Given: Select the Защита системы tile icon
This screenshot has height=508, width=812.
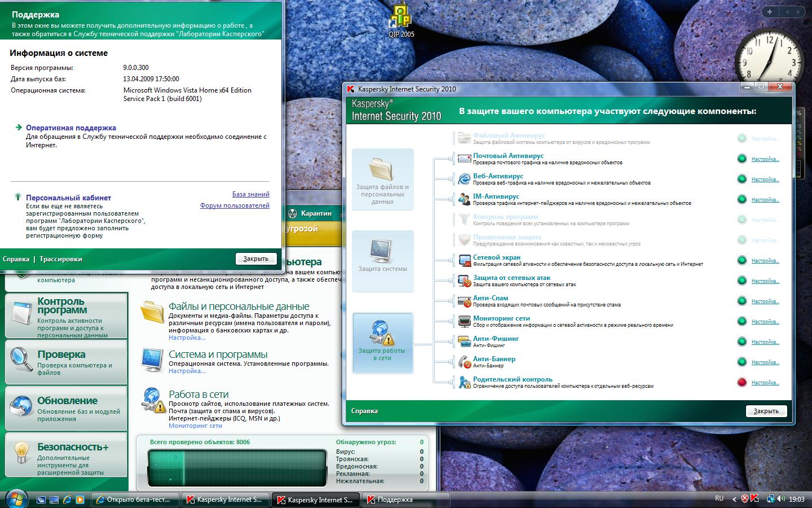Looking at the screenshot, I should tap(382, 251).
